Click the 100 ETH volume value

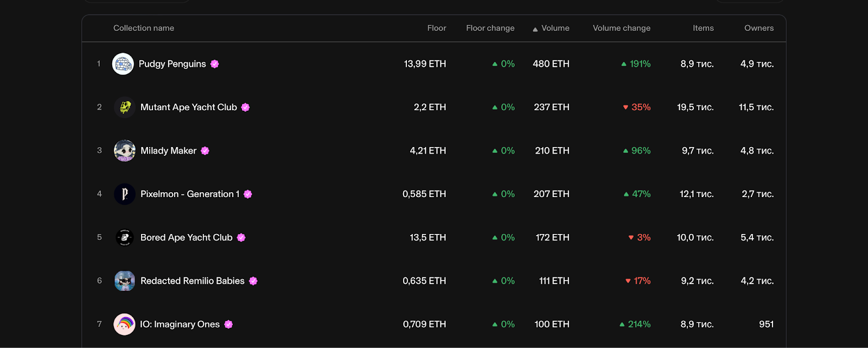(552, 325)
